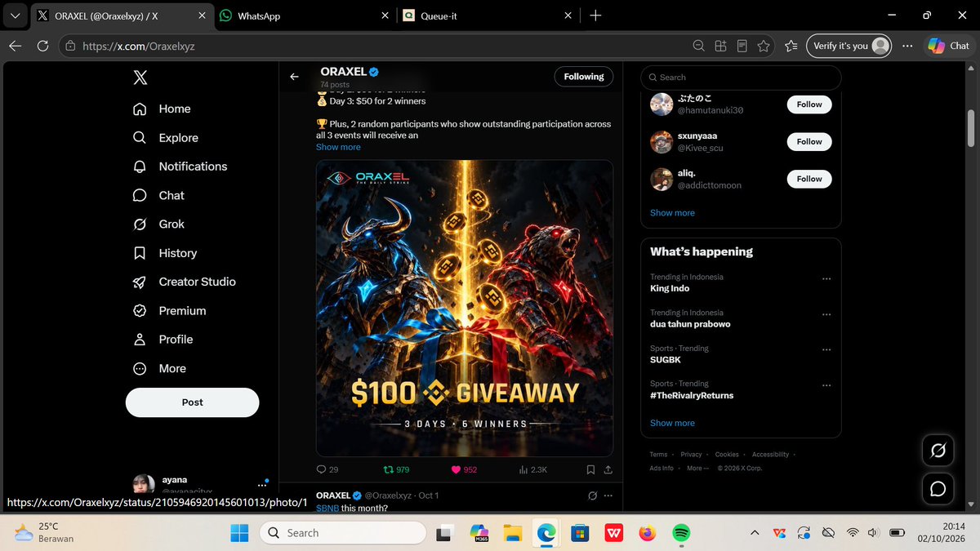Open the King Indo trending topic

pyautogui.click(x=670, y=288)
